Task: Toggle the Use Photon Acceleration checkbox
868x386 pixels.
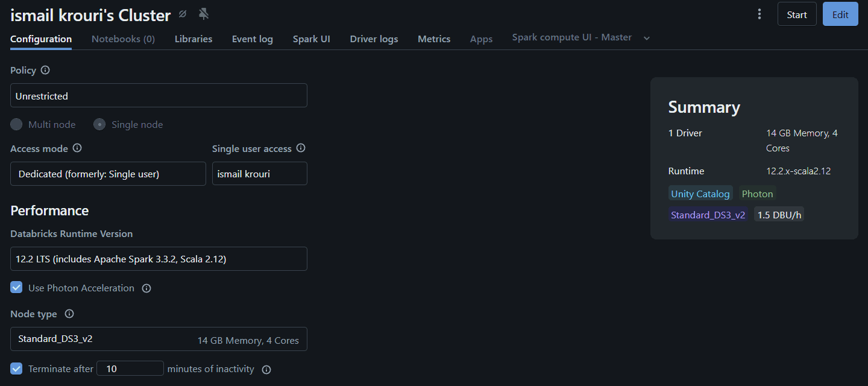Action: tap(16, 288)
